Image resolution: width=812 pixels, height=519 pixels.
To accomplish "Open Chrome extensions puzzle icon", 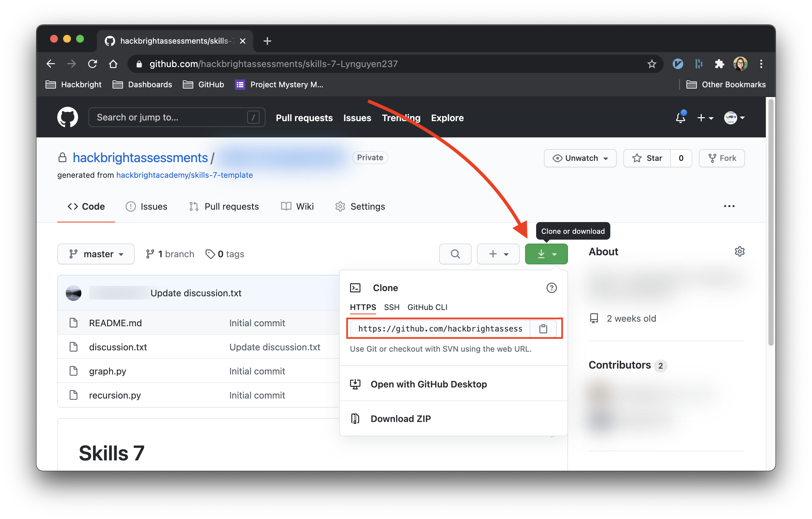I will (719, 64).
